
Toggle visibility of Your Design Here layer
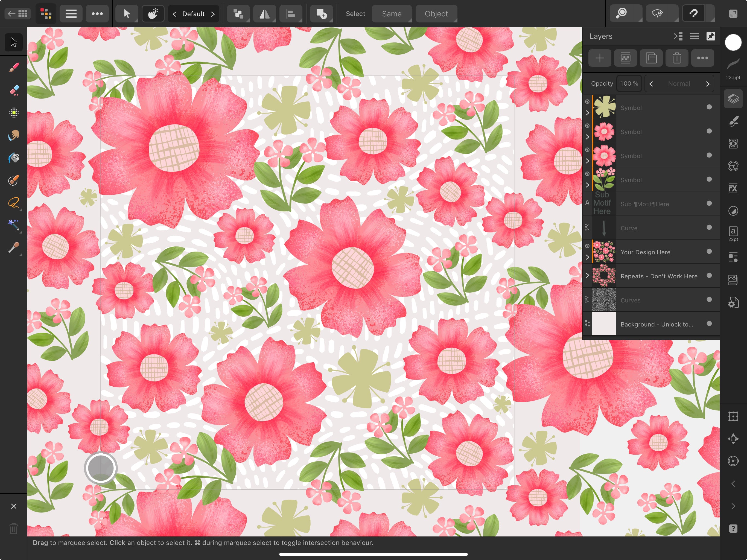(709, 252)
